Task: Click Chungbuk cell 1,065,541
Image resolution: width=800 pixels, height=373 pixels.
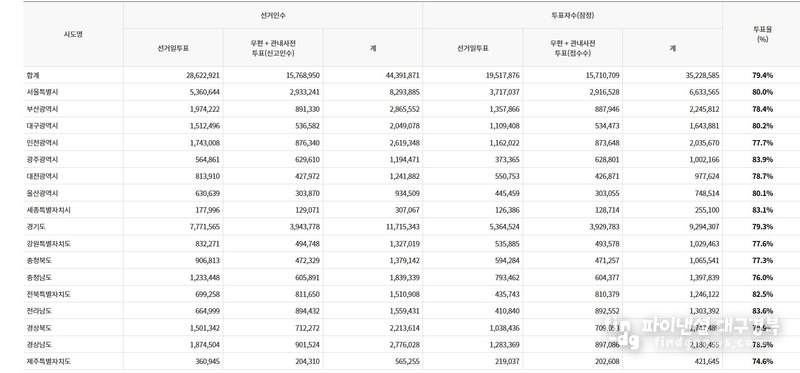Action: click(704, 260)
